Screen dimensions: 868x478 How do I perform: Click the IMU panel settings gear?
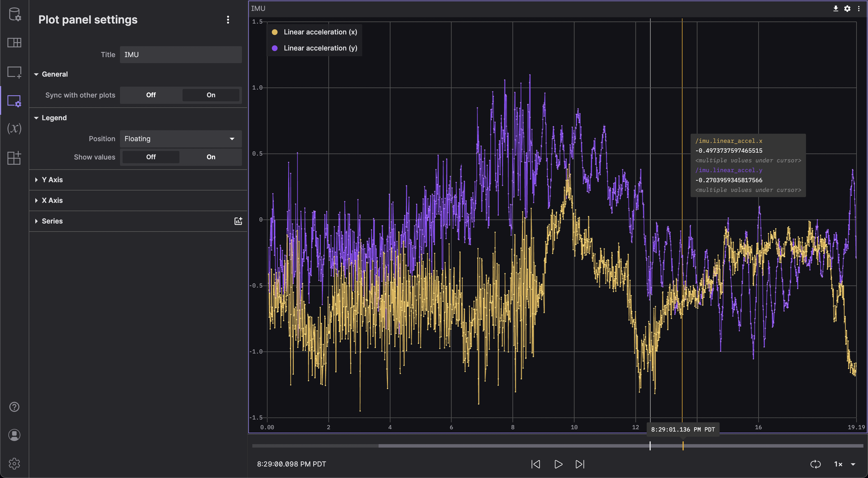coord(847,8)
